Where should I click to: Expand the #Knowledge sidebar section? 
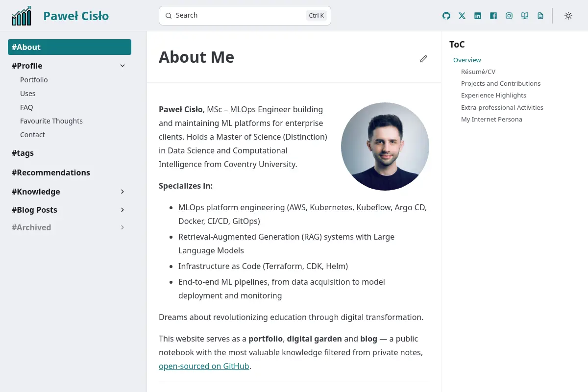(122, 192)
